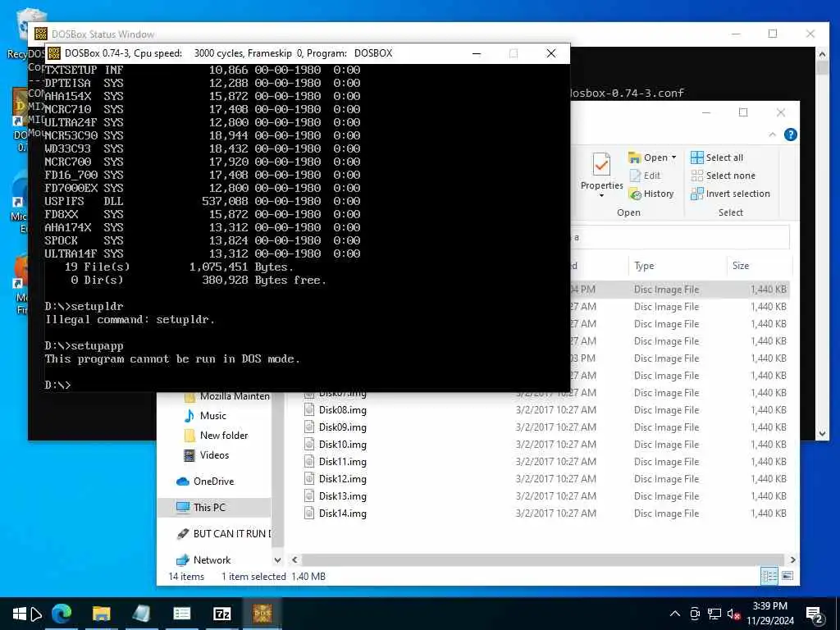Open BUT CAN IT RUN drive entry

[x=223, y=533]
